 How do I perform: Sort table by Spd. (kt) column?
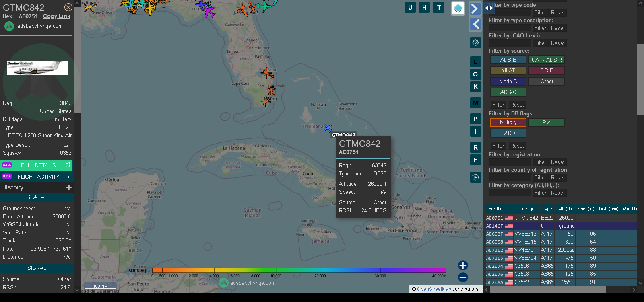click(586, 209)
